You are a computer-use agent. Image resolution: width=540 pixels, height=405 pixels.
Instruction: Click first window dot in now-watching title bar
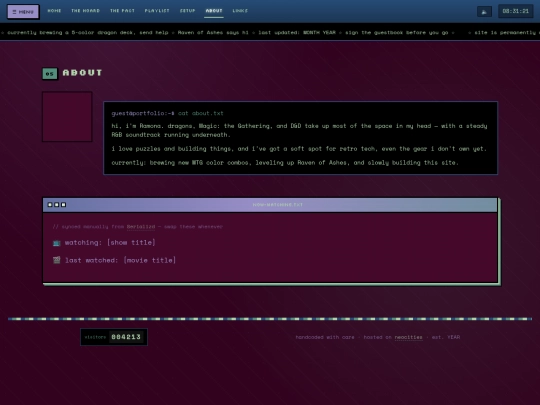tap(50, 205)
